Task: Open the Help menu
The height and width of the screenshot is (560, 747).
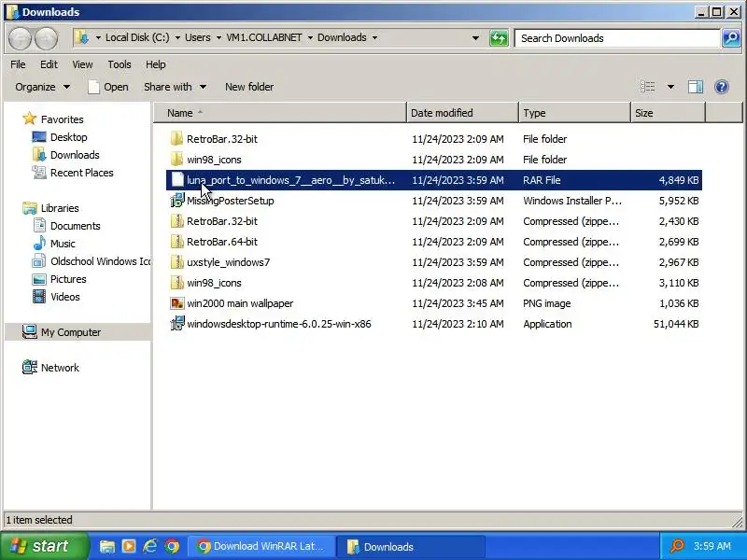Action: 156,64
